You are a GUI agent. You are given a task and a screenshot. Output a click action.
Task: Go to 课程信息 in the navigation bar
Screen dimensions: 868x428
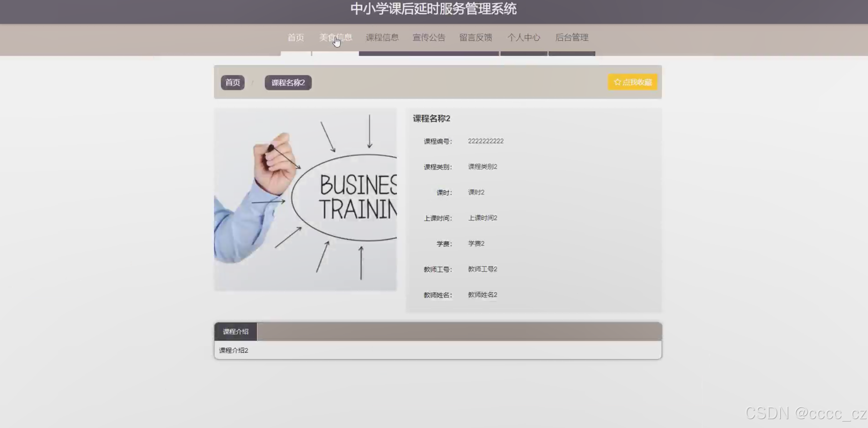pyautogui.click(x=382, y=38)
